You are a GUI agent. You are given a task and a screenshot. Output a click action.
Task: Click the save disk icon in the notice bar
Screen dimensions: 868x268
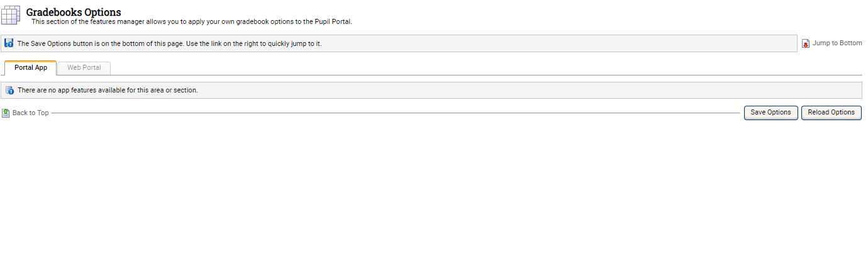pyautogui.click(x=9, y=43)
